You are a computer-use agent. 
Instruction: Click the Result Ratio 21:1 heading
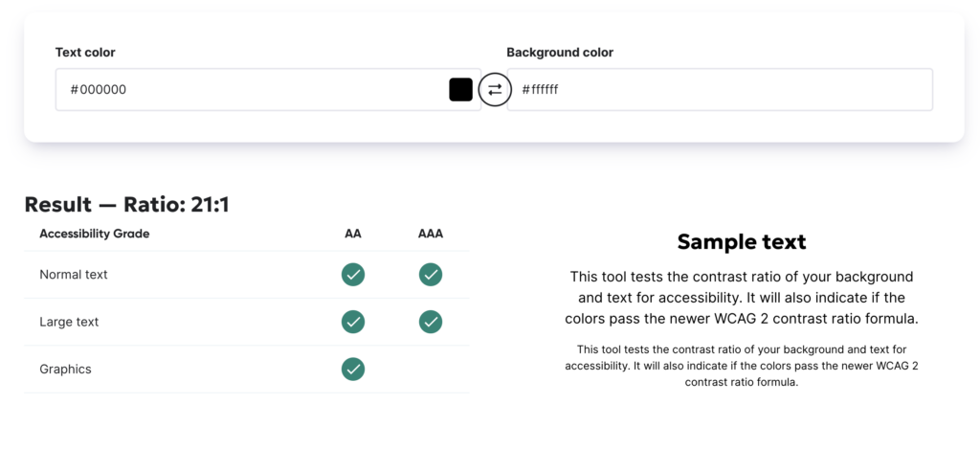point(127,205)
